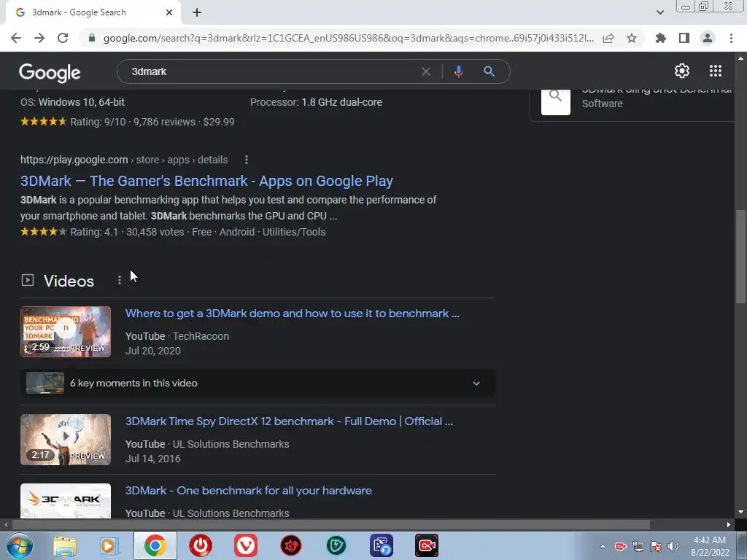Launch Vivaldi browser from the taskbar
Screen dimensions: 747x560
[x=246, y=545]
